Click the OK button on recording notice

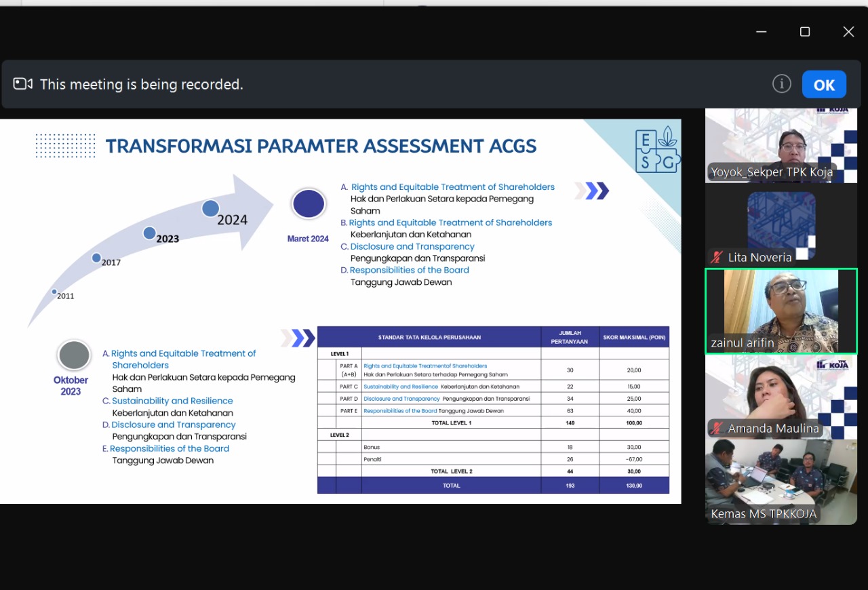click(824, 85)
